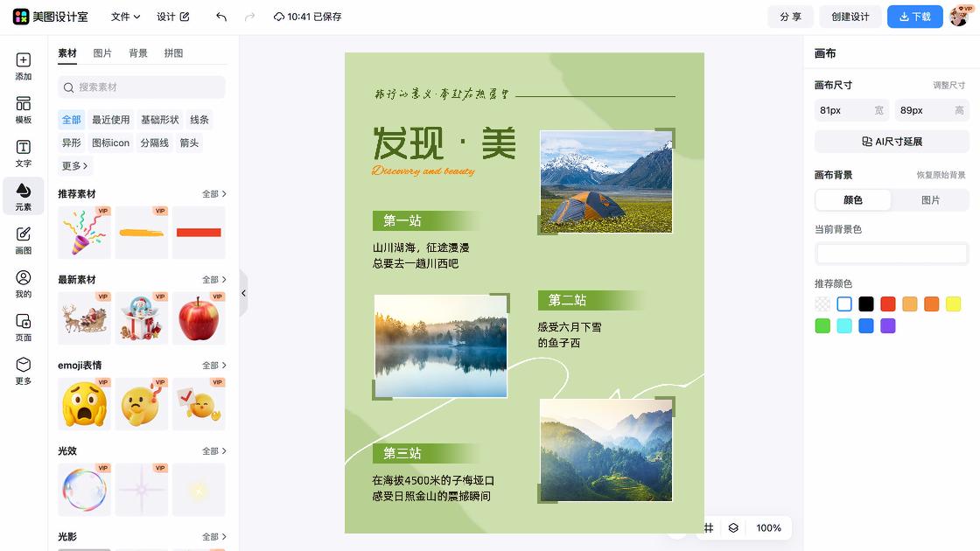Select the shocked screaming emoji
The height and width of the screenshot is (551, 980).
pyautogui.click(x=84, y=403)
